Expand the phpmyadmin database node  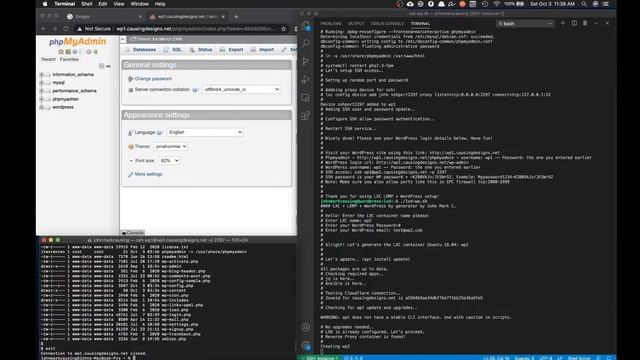[42, 99]
